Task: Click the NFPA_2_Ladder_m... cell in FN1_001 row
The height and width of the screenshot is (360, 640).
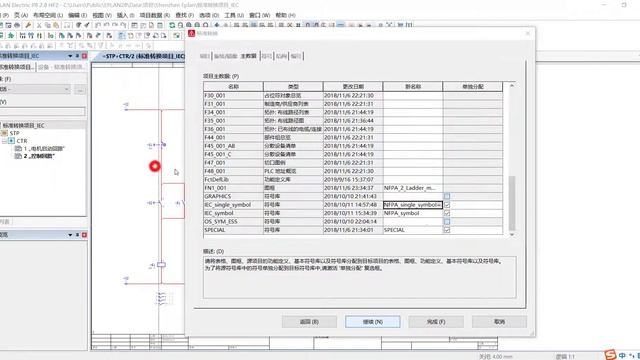Action: (413, 188)
